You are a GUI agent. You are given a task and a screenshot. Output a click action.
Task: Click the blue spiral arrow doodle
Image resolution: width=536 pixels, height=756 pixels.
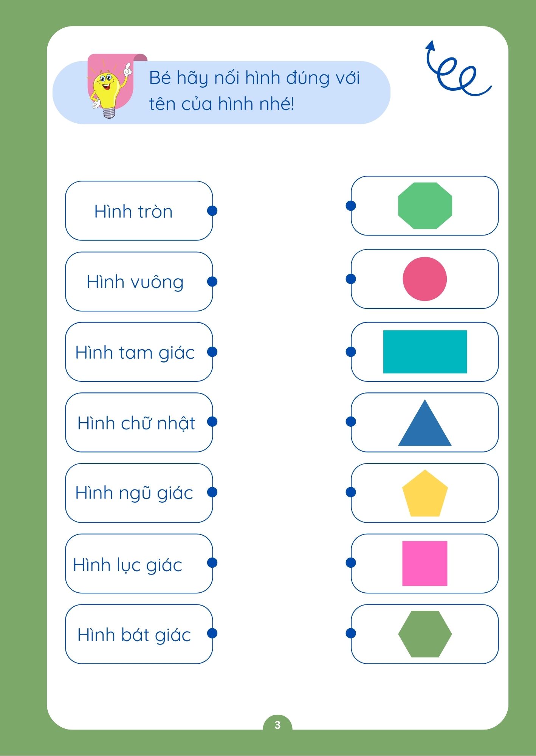[456, 70]
